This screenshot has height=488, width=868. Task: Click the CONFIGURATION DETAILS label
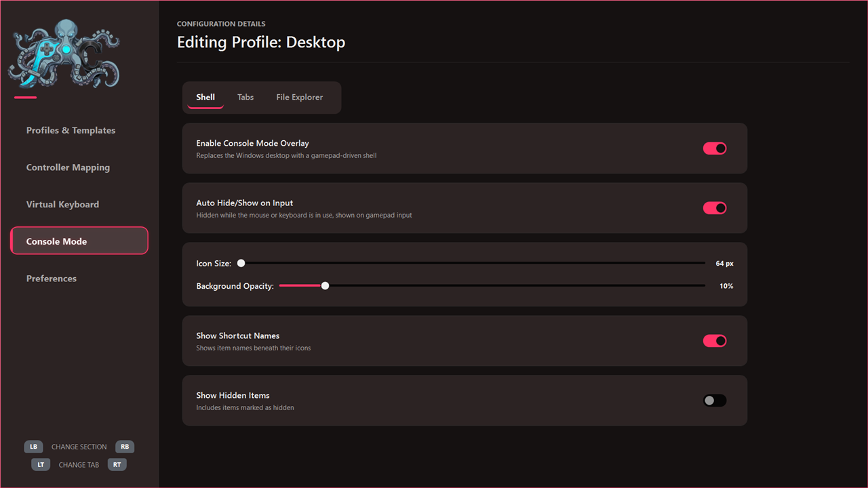[221, 24]
